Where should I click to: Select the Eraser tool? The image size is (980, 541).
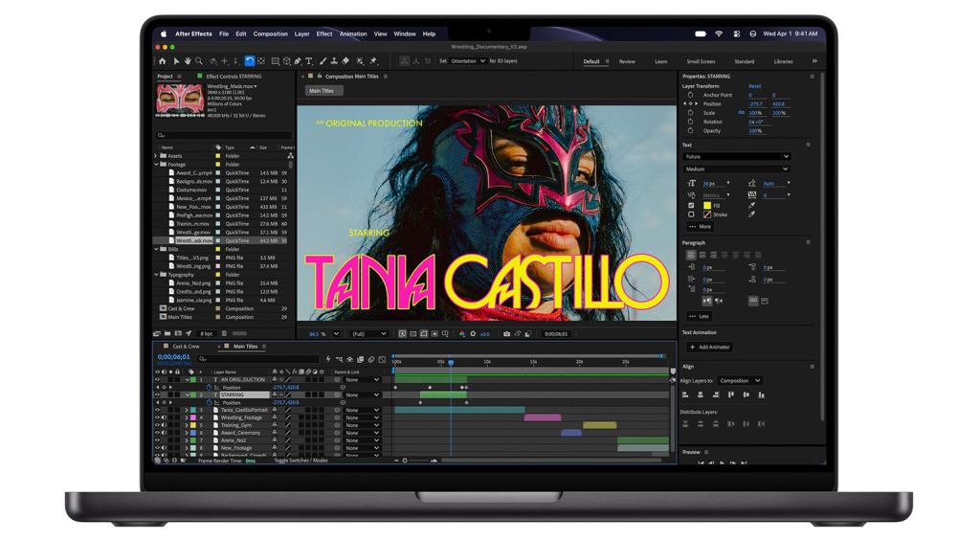click(x=345, y=61)
